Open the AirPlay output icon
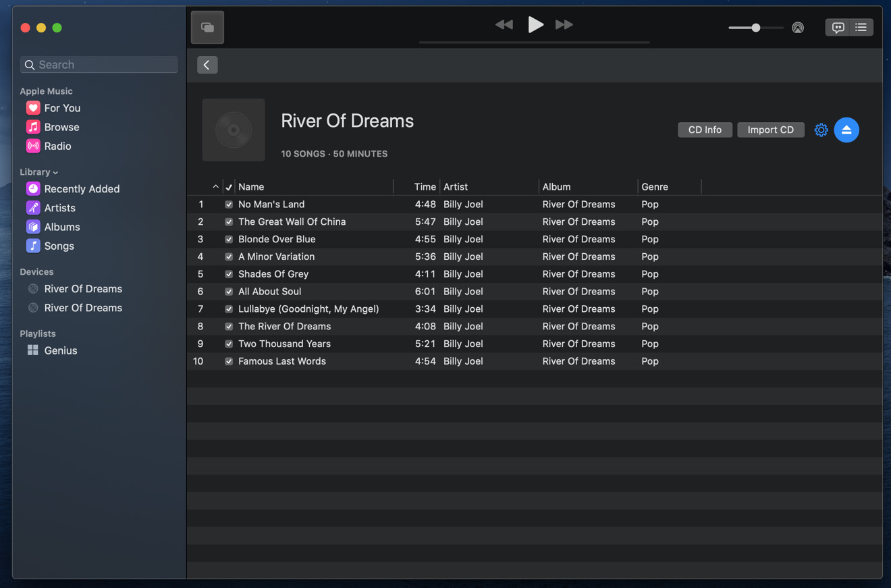This screenshot has width=891, height=588. [798, 28]
